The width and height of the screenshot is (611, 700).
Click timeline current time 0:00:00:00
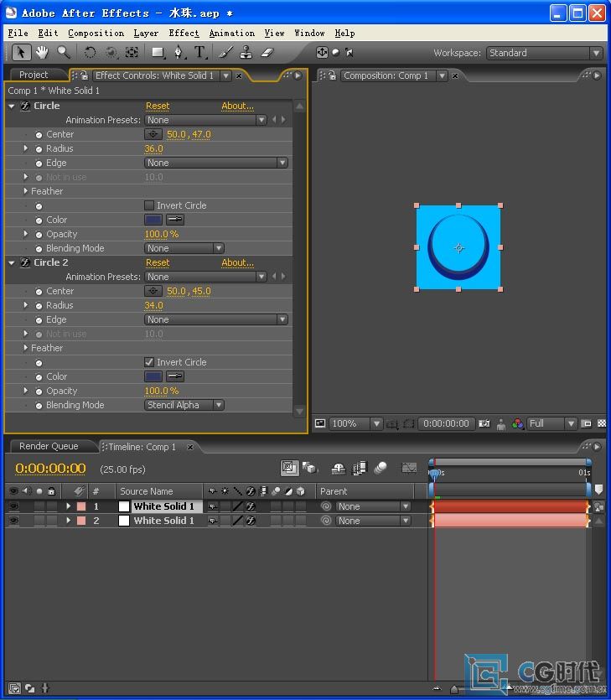point(50,469)
